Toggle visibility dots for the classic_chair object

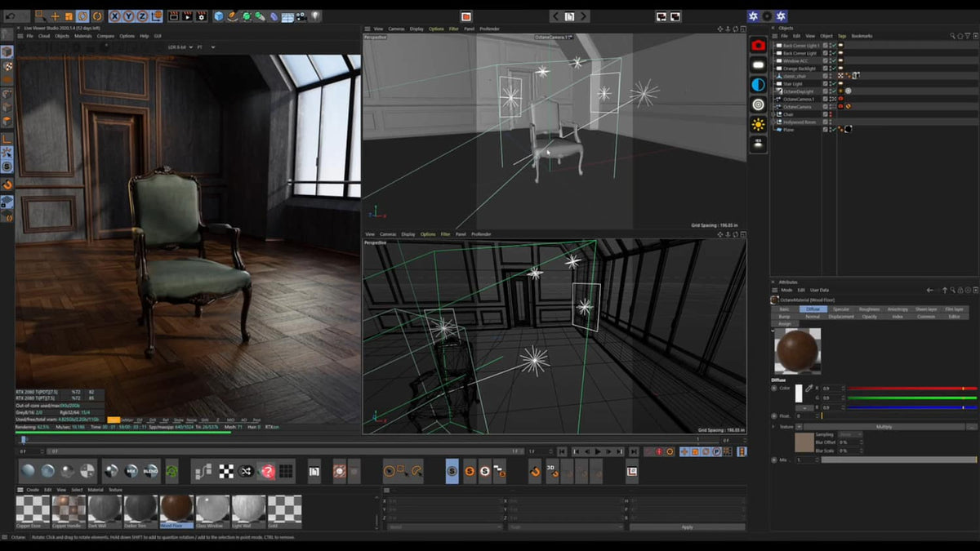(x=830, y=75)
